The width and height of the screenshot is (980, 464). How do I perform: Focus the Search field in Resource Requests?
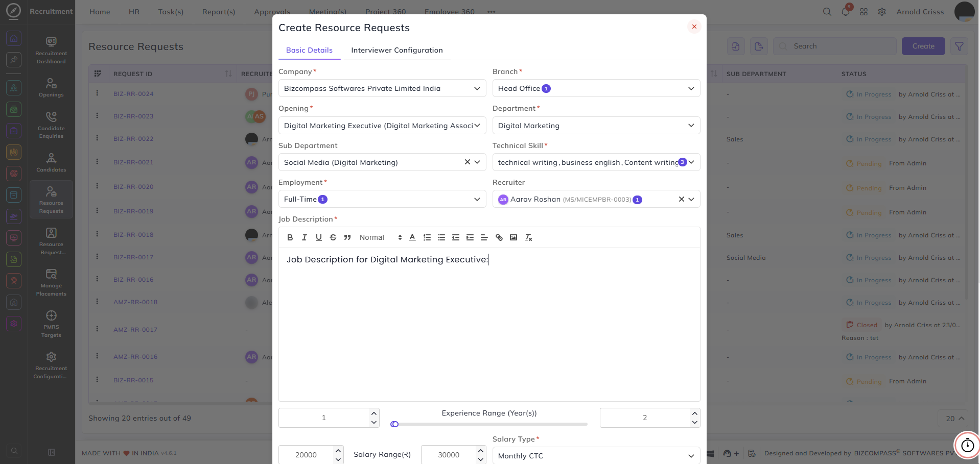click(835, 46)
